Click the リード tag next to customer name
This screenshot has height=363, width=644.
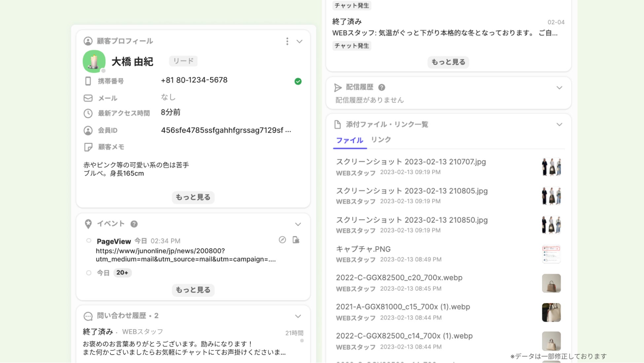coord(183,61)
